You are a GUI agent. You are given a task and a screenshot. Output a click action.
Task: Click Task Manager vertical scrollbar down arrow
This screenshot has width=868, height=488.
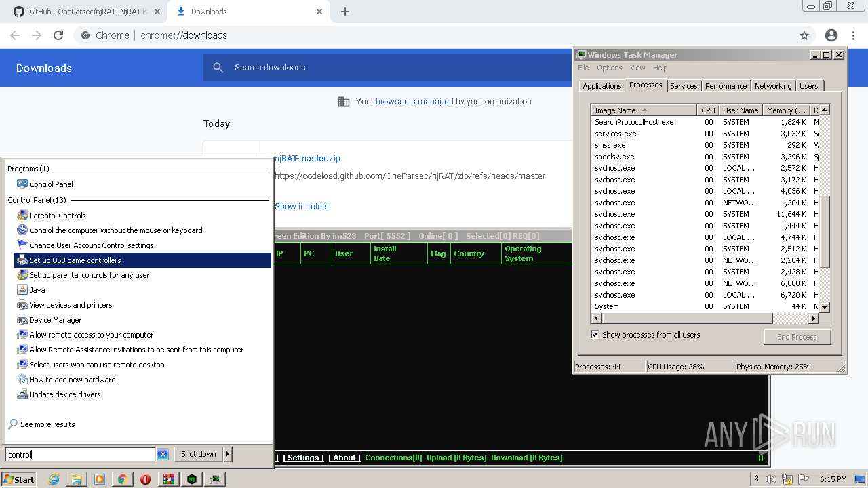825,307
